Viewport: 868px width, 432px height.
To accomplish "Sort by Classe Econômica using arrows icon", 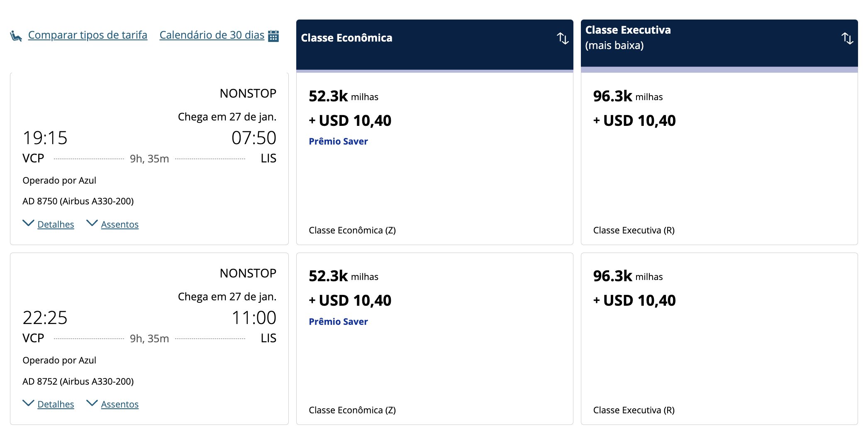I will (x=563, y=38).
